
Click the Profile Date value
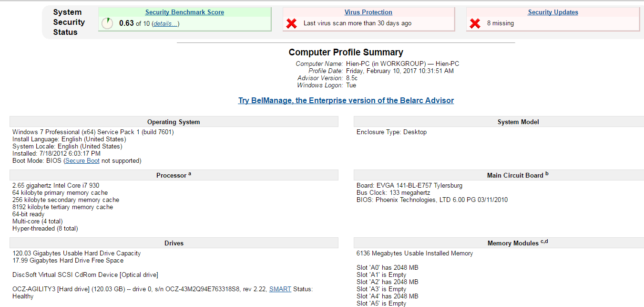click(x=400, y=71)
